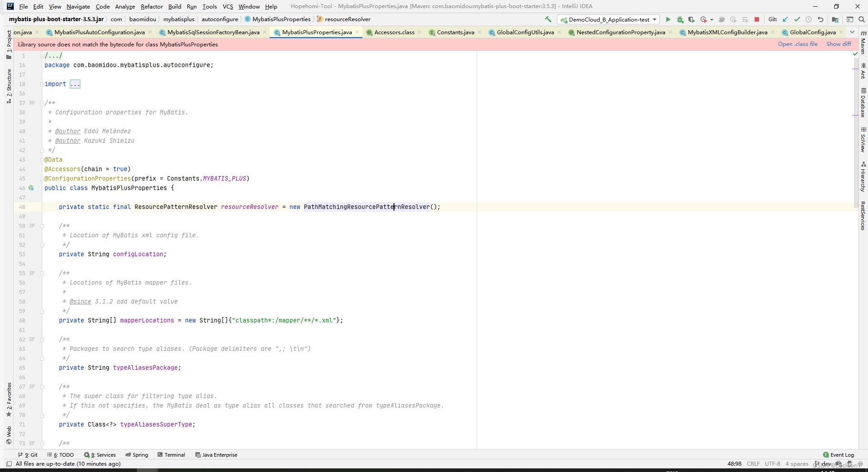
Task: Open the Services tool window
Action: [100, 455]
